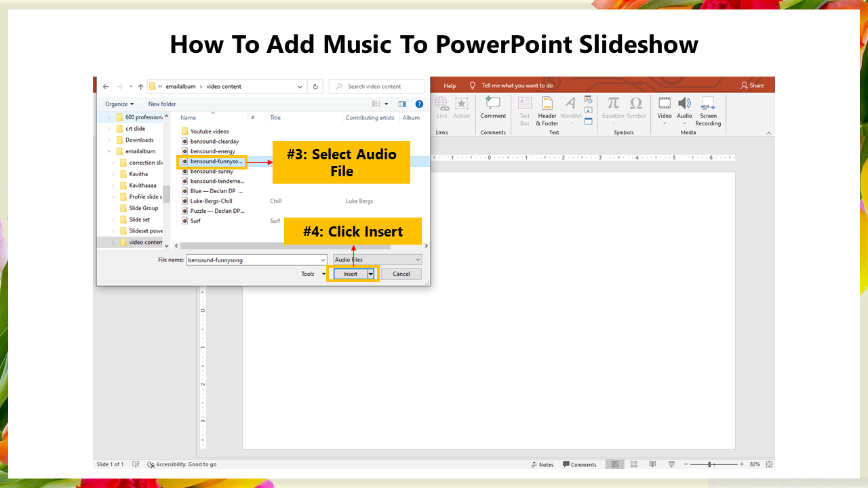Click the Insert button
Screen dimensions: 868x488
pos(350,274)
